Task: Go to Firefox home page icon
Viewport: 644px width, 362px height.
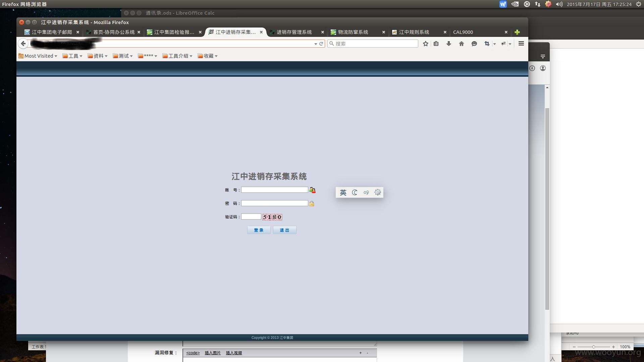Action: tap(462, 44)
